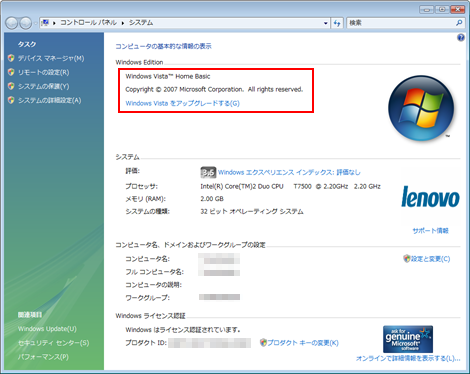Viewport: 470px width, 374px height.
Task: Click inside the 検索 search field
Action: click(400, 23)
